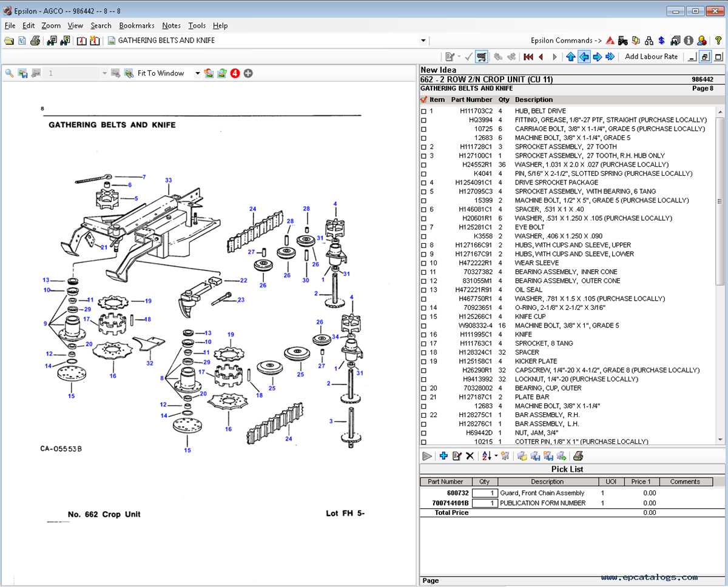Tick the checkbox for HUB, BELT DRIVE

424,111
